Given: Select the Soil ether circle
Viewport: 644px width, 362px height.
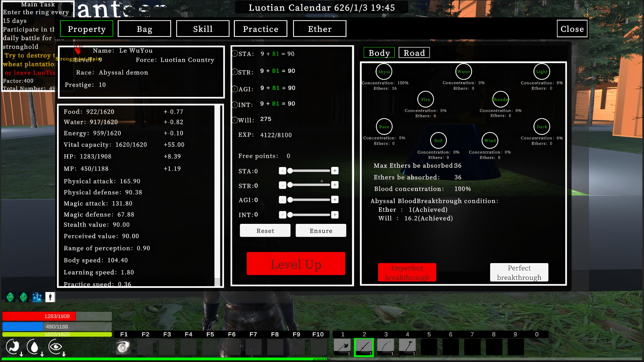Looking at the screenshot, I should tap(438, 141).
